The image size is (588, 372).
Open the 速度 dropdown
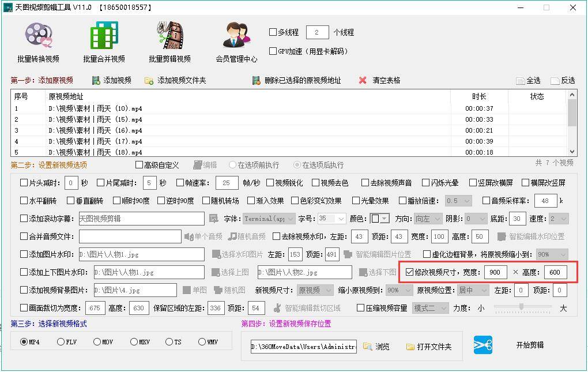tap(559, 219)
